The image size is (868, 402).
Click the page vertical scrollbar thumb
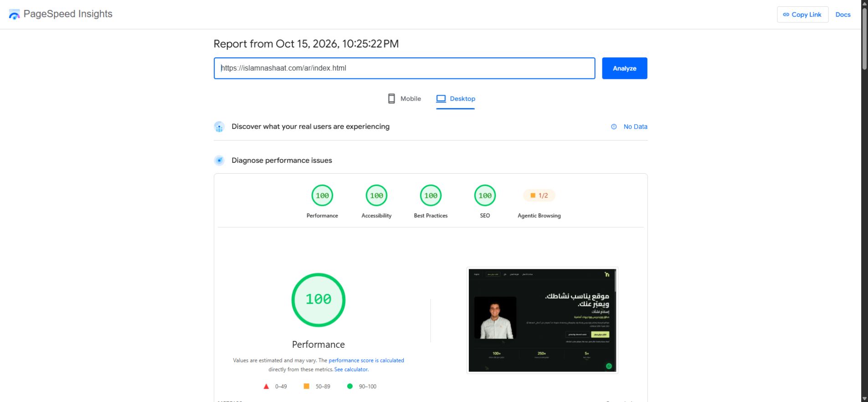pyautogui.click(x=864, y=39)
